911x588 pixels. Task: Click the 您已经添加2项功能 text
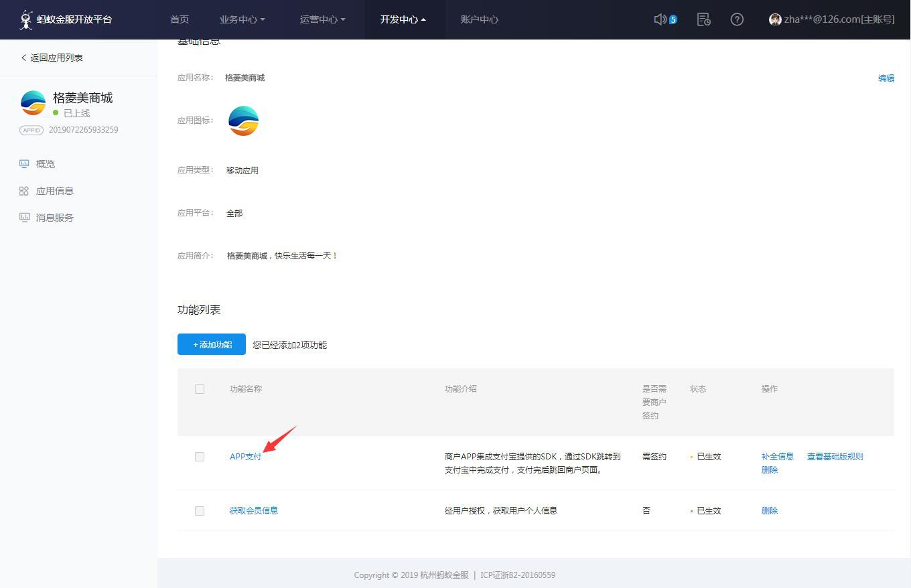(290, 345)
